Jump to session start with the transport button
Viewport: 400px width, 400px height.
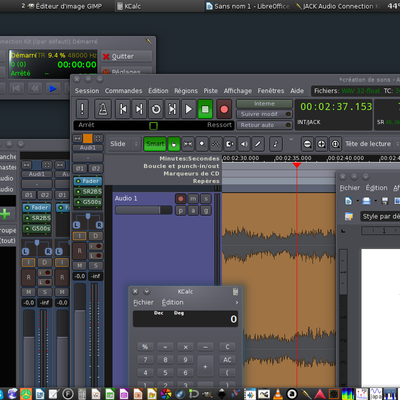[x=123, y=109]
